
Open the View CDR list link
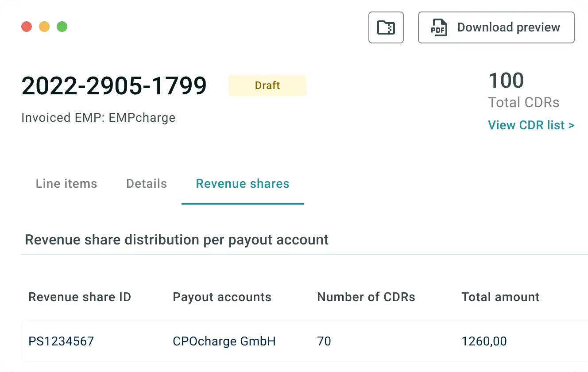531,125
